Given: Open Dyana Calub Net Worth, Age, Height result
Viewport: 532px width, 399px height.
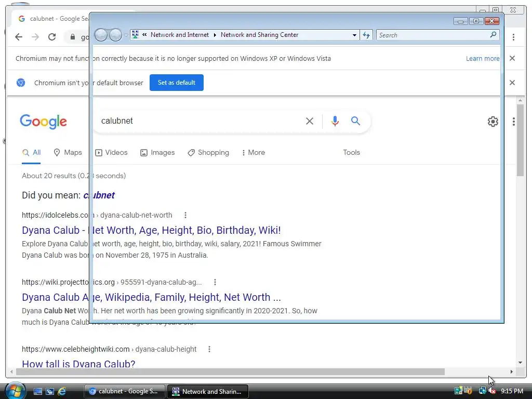Looking at the screenshot, I should coord(151,230).
